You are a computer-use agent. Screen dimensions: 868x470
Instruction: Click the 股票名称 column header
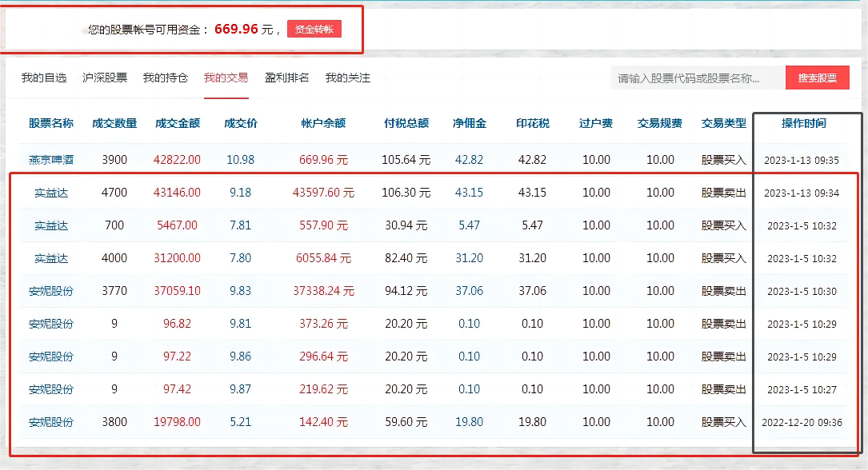pyautogui.click(x=51, y=123)
